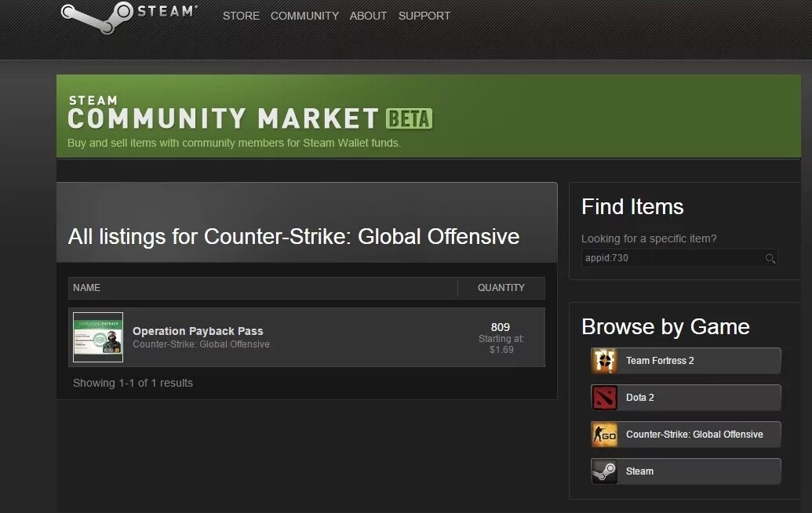Viewport: 812px width, 513px height.
Task: Click the Steam logo in the header
Action: coord(129,16)
